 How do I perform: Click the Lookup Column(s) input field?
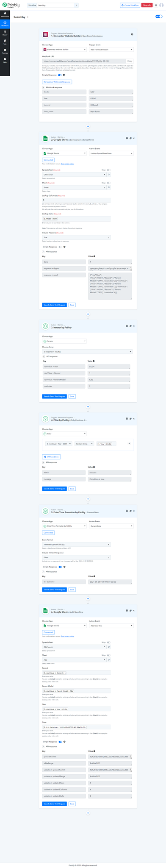[77, 200]
